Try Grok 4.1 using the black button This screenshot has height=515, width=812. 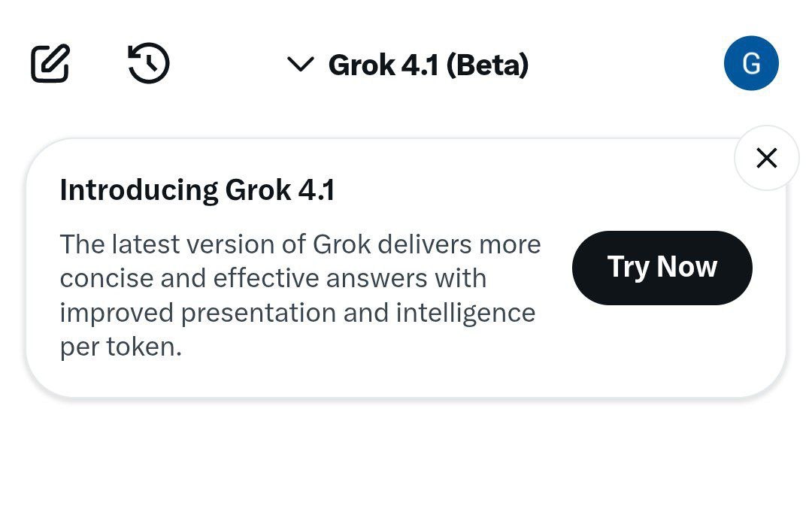[x=662, y=268]
